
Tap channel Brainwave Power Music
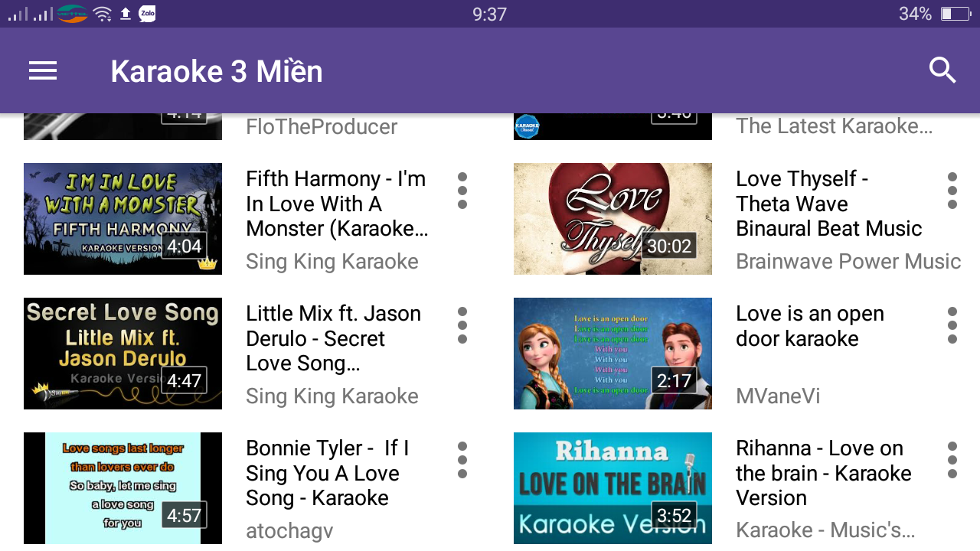(x=848, y=262)
